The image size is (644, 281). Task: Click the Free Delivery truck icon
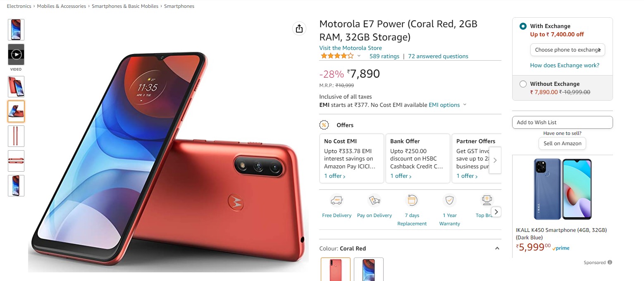pos(337,201)
